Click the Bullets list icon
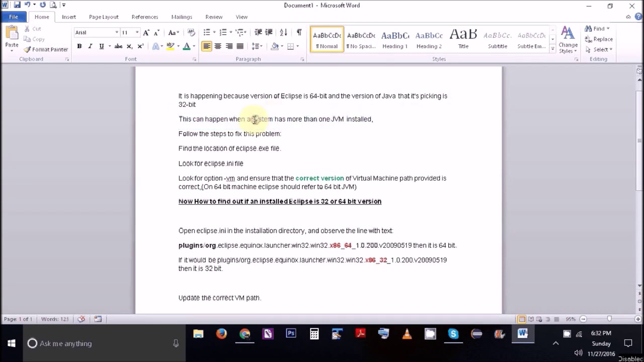 click(207, 32)
